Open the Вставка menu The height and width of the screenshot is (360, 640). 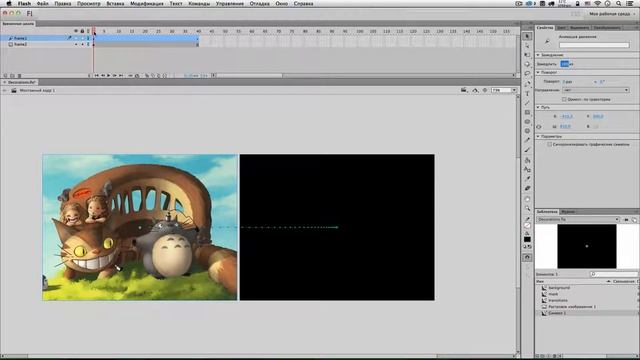(115, 3)
